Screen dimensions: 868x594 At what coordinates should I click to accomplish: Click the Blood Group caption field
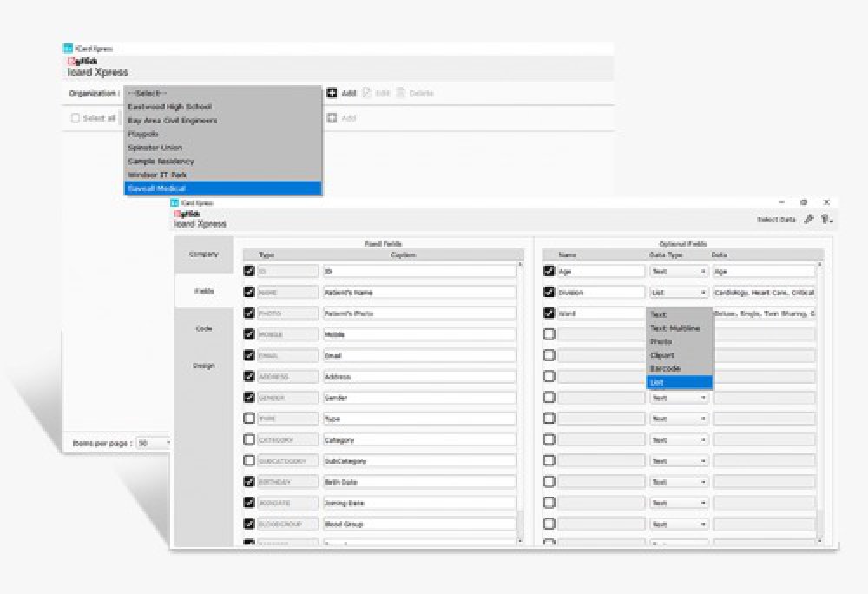(419, 524)
